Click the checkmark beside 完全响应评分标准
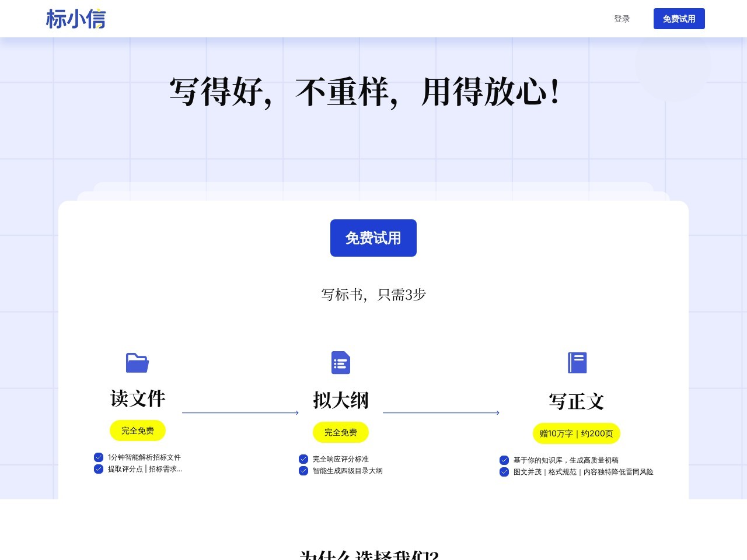This screenshot has height=560, width=747. (x=303, y=459)
